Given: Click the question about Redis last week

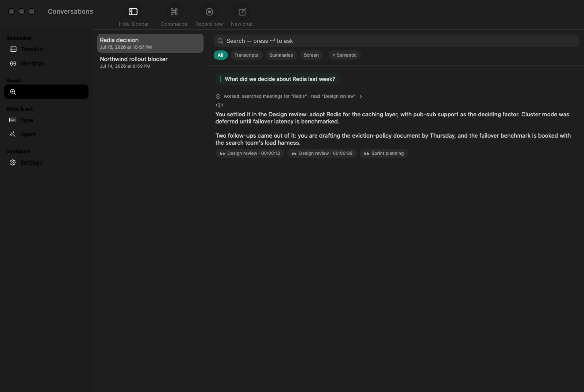Looking at the screenshot, I should click(277, 79).
